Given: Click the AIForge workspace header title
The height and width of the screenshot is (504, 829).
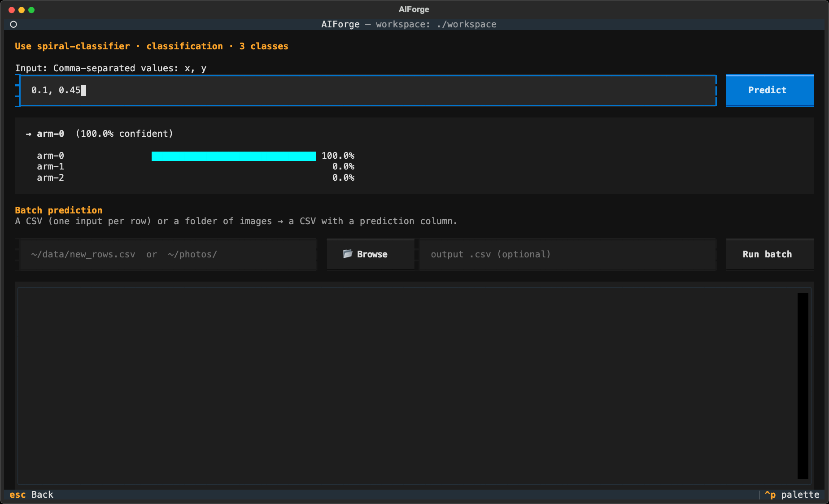Looking at the screenshot, I should point(409,24).
